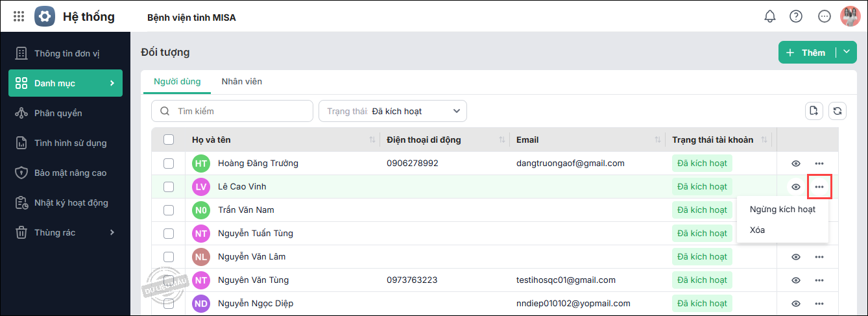Expand the Thùng rác sidebar submenu

pos(112,232)
